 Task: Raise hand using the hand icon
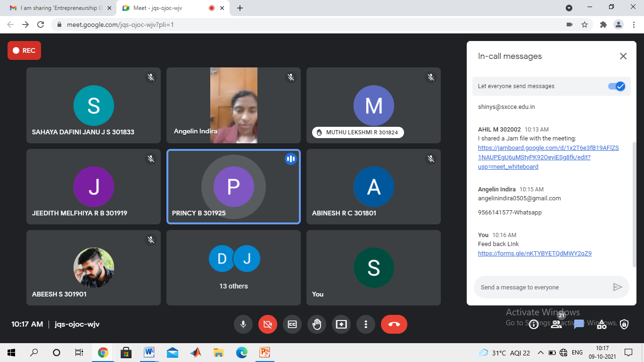(x=317, y=324)
